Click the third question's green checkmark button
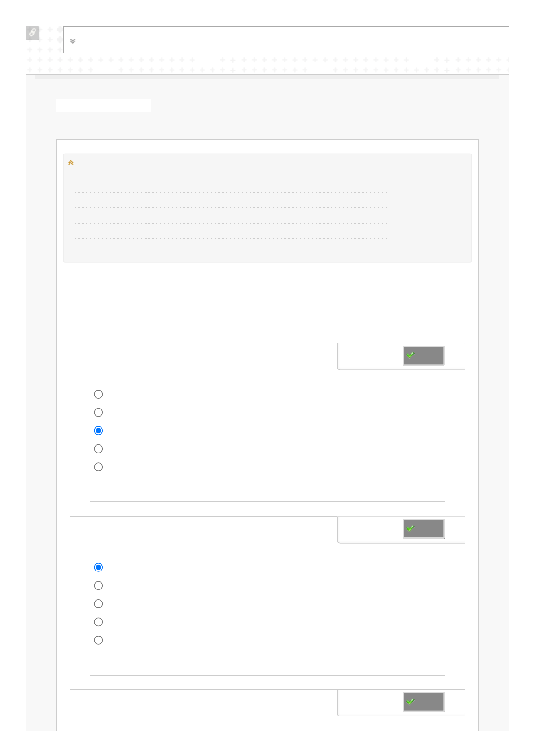534x756 pixels. pos(423,702)
